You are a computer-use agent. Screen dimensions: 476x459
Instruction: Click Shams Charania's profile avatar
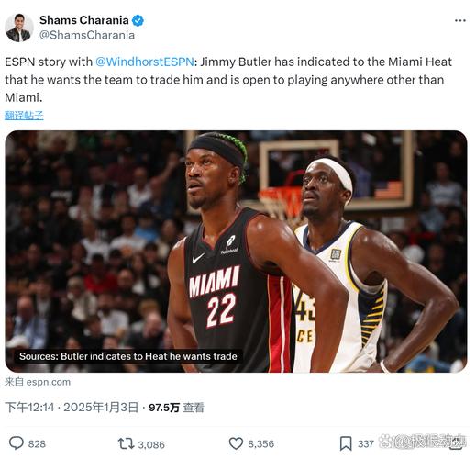(19, 28)
